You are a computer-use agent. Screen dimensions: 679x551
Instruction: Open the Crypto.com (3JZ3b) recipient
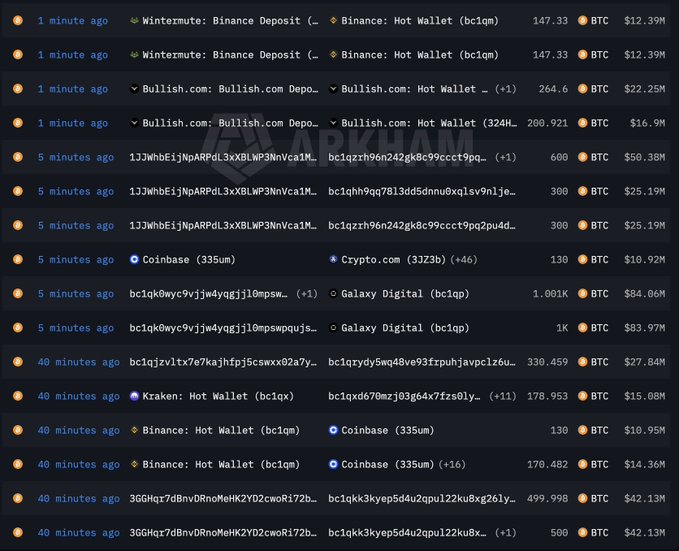click(x=393, y=259)
